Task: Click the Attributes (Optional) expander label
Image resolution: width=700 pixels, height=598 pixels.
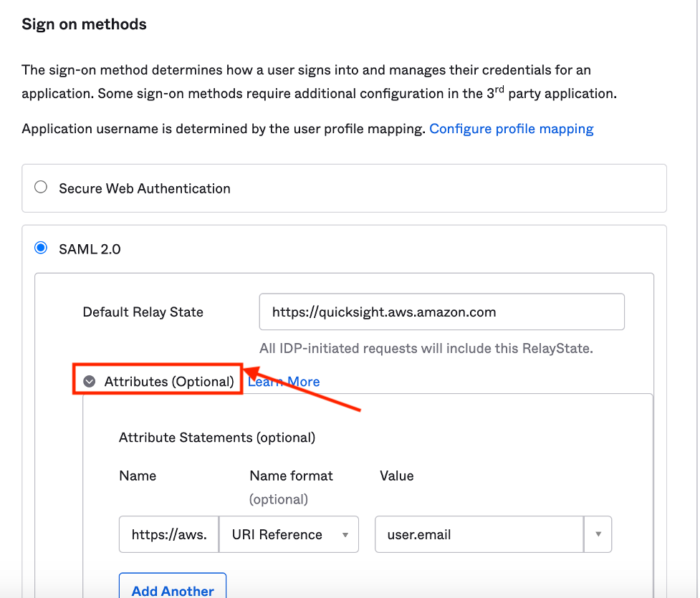Action: click(169, 382)
